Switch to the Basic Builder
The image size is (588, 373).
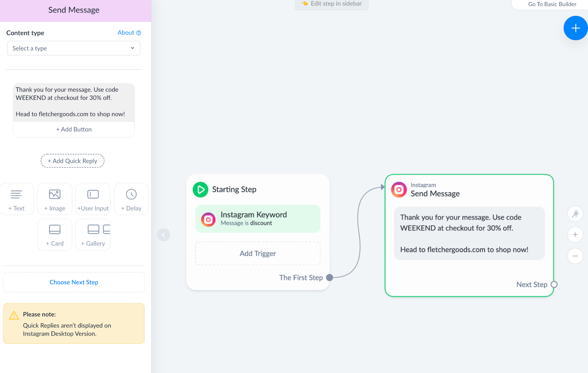click(552, 4)
